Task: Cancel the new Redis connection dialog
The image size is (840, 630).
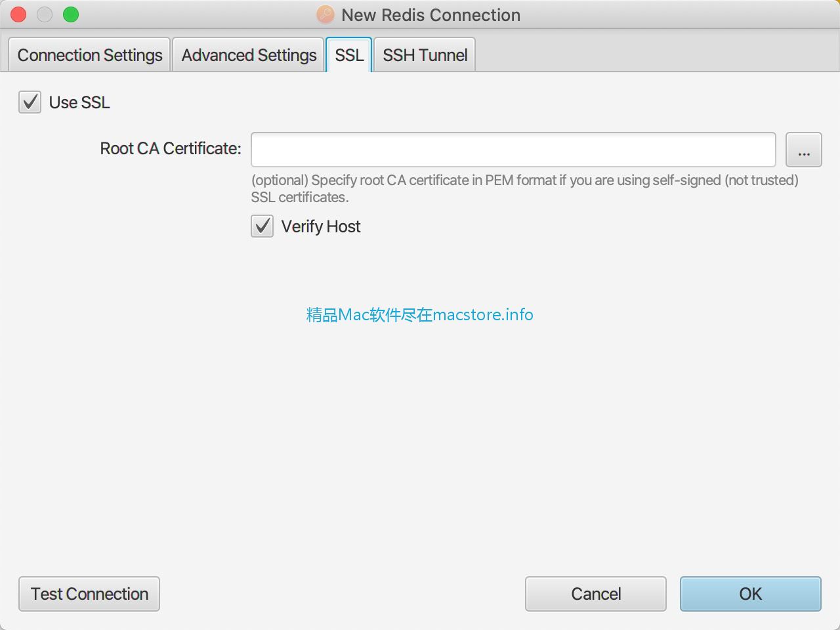Action: [596, 594]
